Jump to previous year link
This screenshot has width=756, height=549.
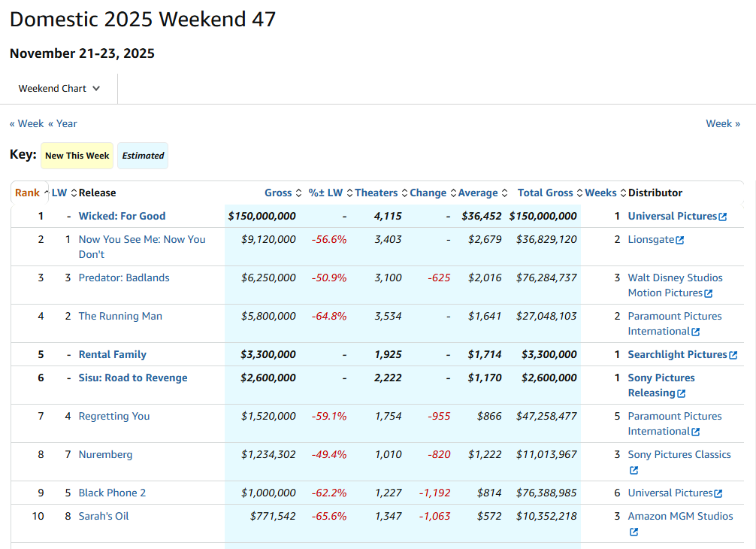point(62,123)
